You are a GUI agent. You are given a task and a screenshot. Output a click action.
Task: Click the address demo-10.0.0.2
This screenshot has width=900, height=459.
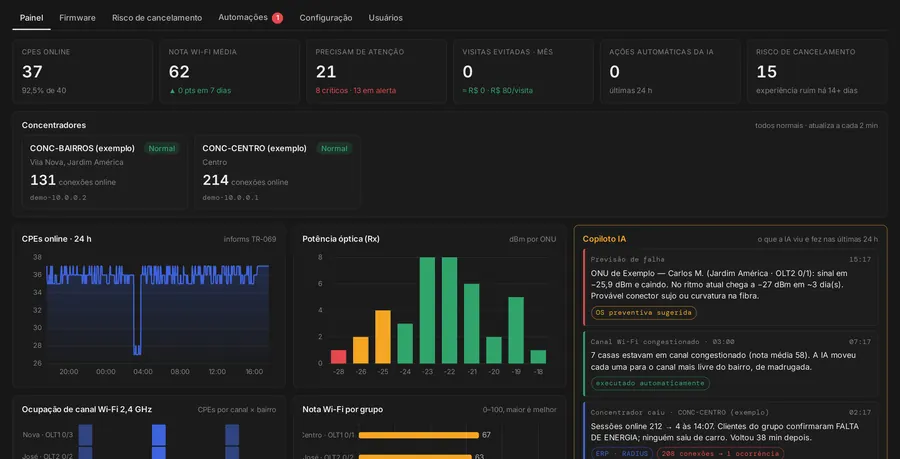[58, 197]
